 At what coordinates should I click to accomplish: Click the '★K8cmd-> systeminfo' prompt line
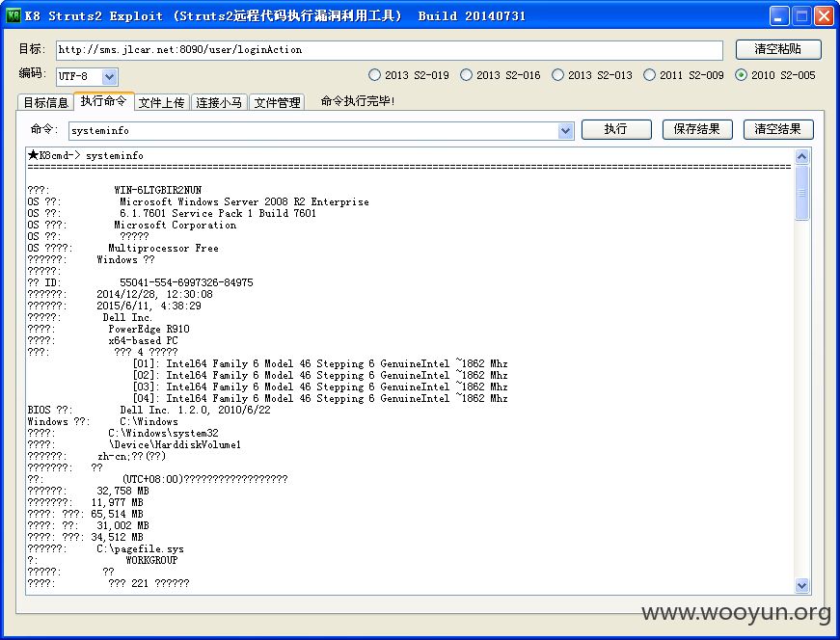click(x=86, y=156)
